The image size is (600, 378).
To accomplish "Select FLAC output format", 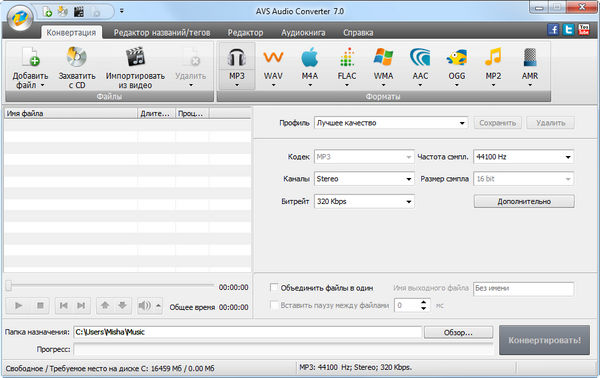I will pos(347,66).
